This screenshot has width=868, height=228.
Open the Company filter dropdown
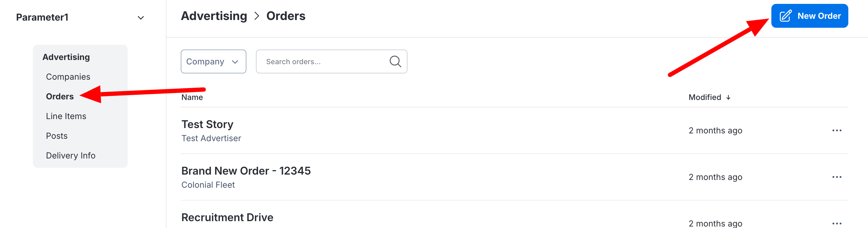213,61
